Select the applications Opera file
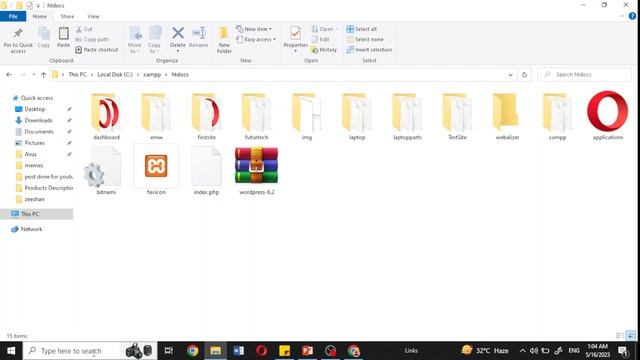 click(608, 116)
